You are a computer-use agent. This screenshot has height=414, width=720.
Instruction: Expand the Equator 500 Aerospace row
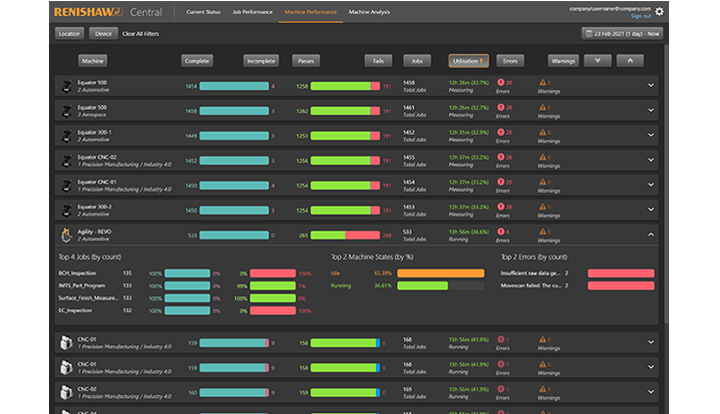[x=651, y=110]
